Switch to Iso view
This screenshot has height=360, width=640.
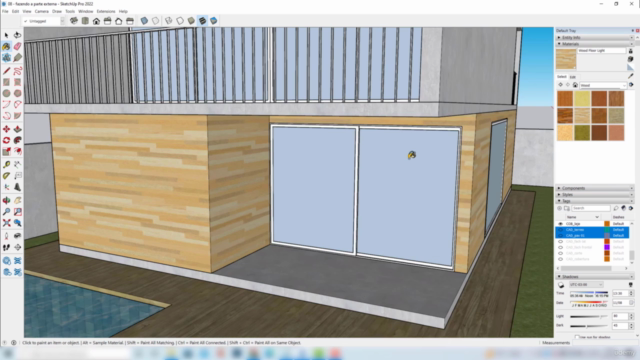[x=74, y=21]
